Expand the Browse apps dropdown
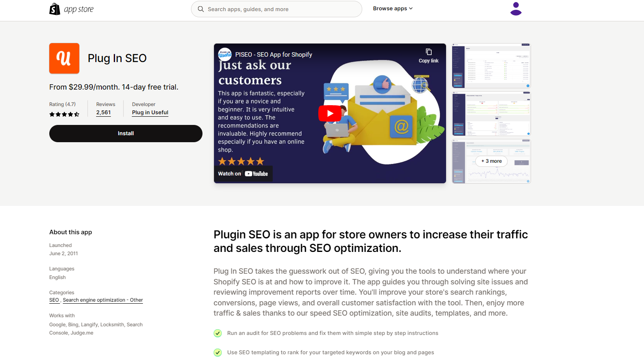644x360 pixels. pos(393,9)
